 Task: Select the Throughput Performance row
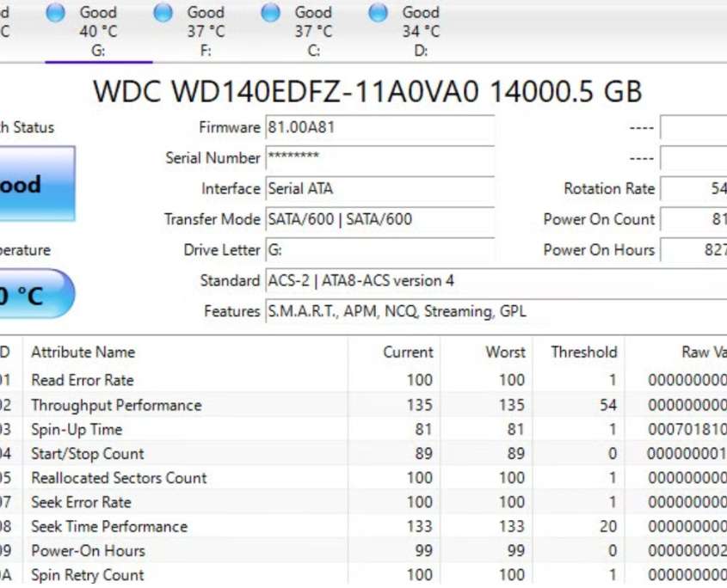(x=363, y=405)
